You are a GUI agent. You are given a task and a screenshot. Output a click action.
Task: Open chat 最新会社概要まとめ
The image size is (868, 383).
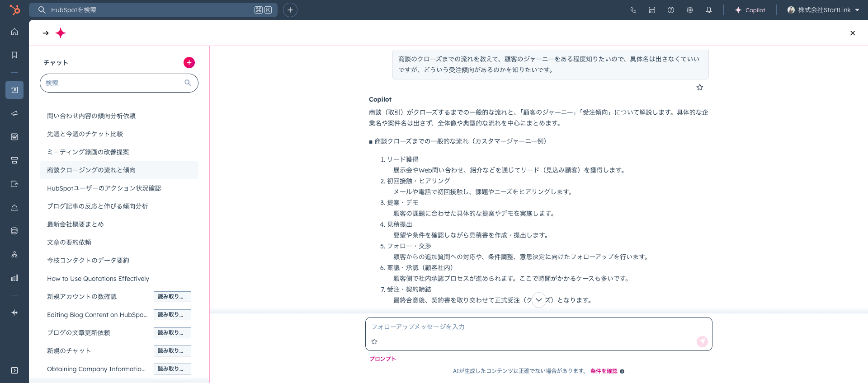pos(119,224)
